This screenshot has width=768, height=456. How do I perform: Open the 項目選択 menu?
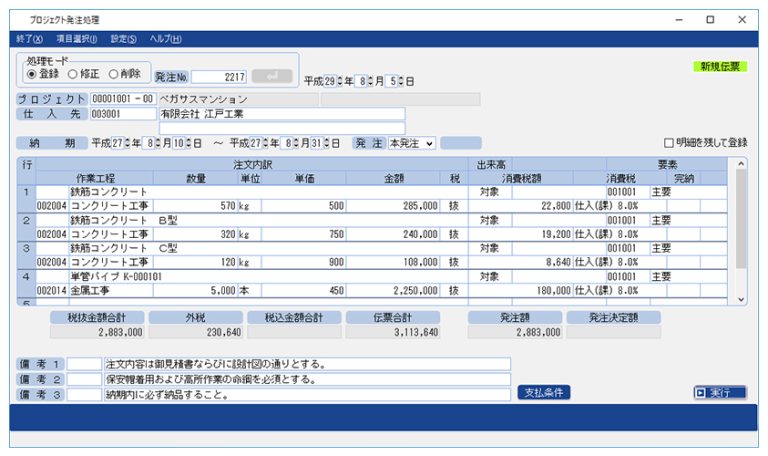coord(76,39)
